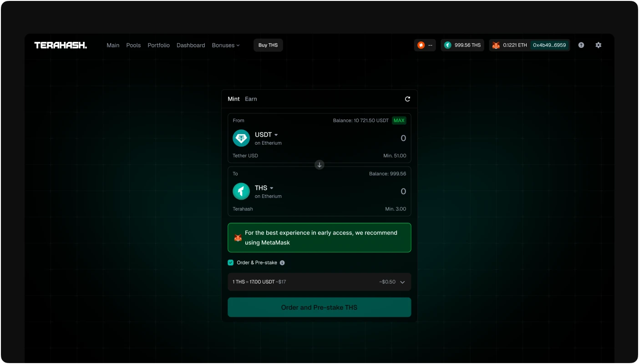Click the swap direction arrow between From and To
Screen dimensions: 639x364
point(319,165)
